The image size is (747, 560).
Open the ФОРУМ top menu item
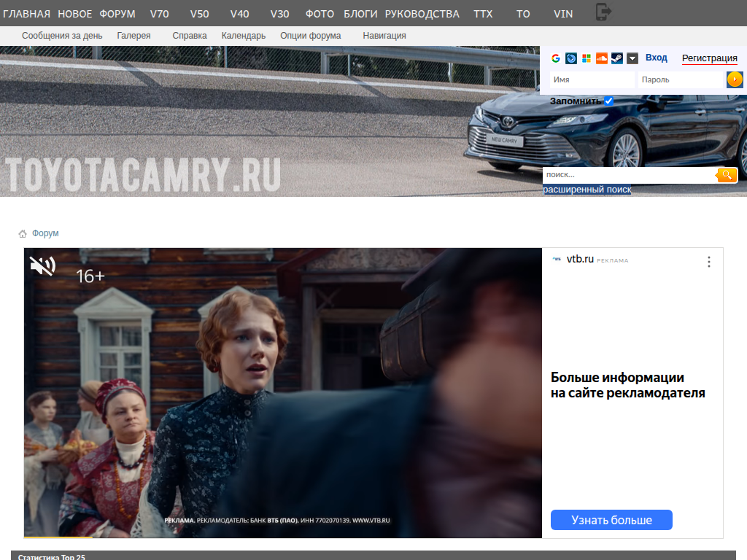[117, 14]
